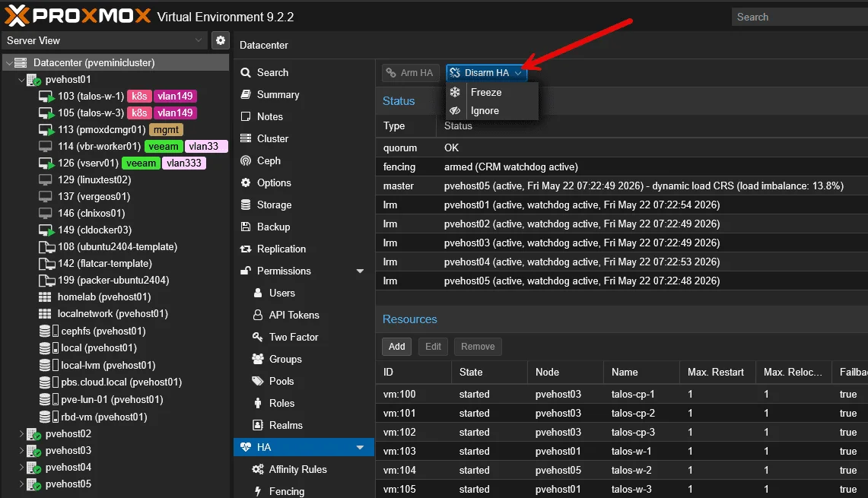Select the vm:104 talos-w-2 resource row

tap(622, 471)
